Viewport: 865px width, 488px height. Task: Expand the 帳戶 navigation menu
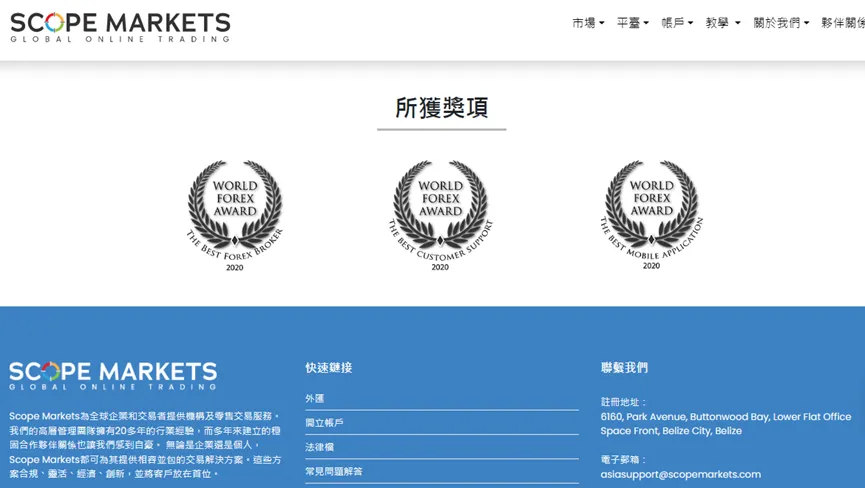tap(677, 23)
